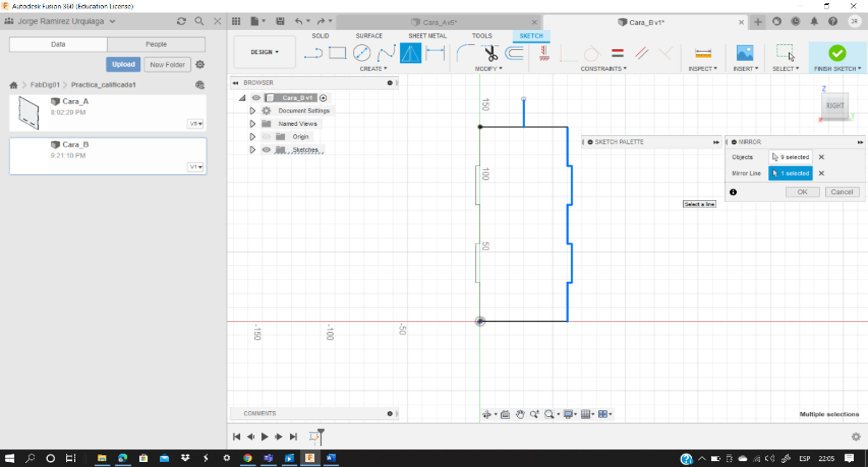
Task: Apply the Equal constraint
Action: click(617, 53)
